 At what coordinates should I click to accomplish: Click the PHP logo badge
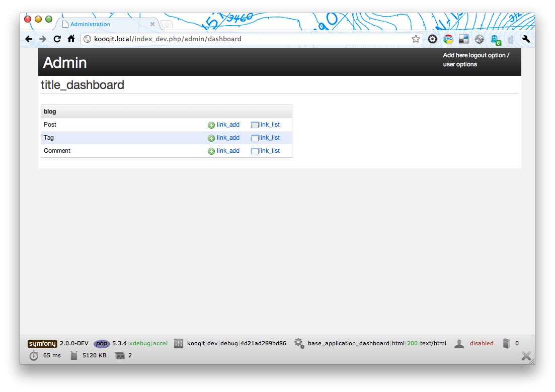[x=102, y=344]
